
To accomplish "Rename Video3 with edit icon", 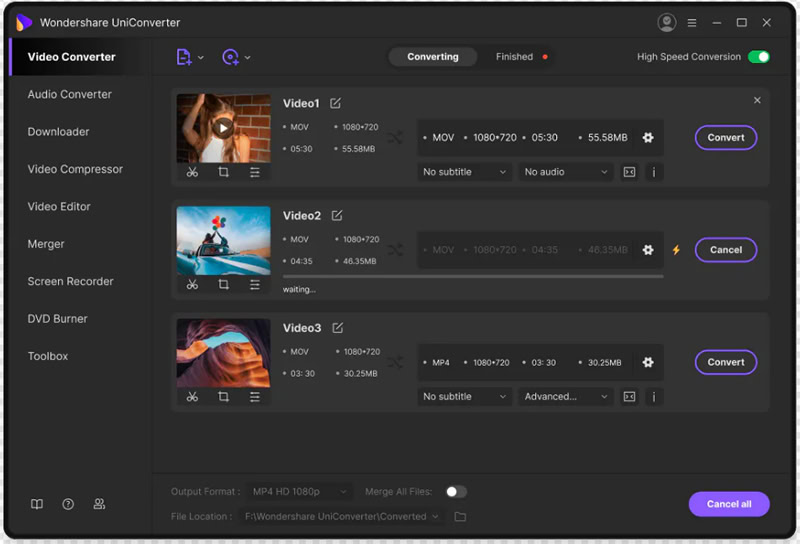I will click(337, 328).
